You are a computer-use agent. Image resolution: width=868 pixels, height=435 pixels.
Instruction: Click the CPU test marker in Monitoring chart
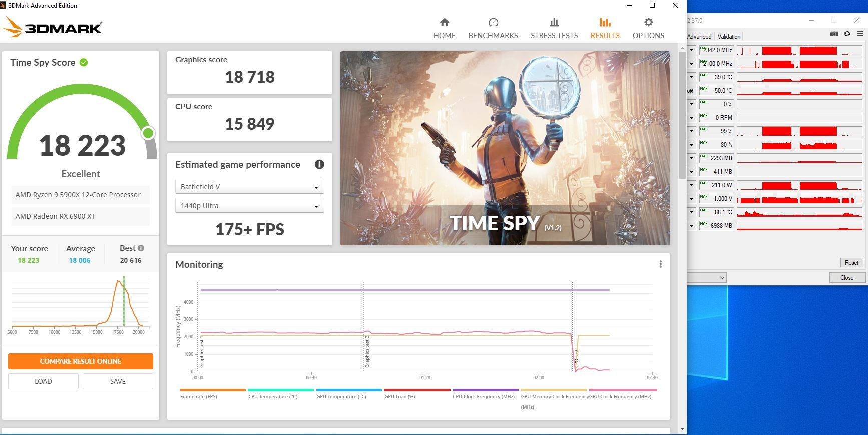click(576, 359)
